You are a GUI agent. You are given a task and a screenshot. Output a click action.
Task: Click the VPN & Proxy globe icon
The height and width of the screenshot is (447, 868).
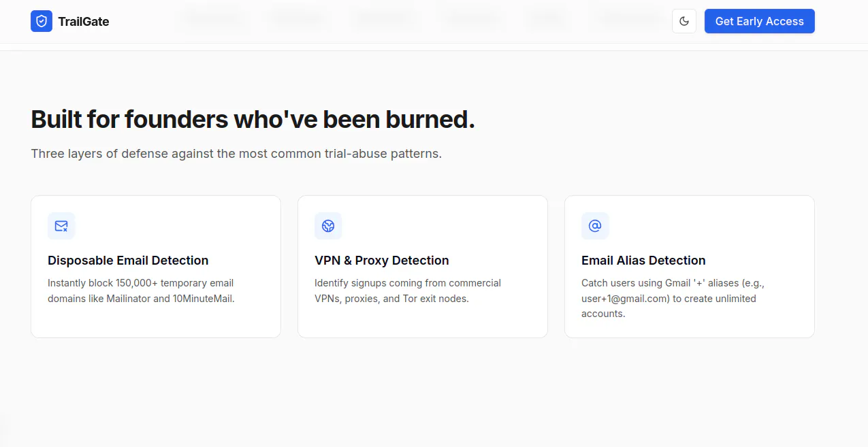point(328,226)
